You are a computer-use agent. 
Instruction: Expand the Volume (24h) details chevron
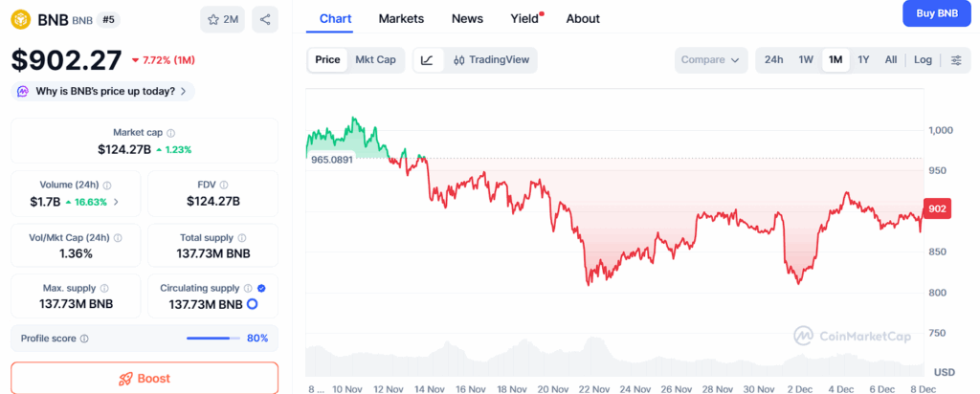117,202
